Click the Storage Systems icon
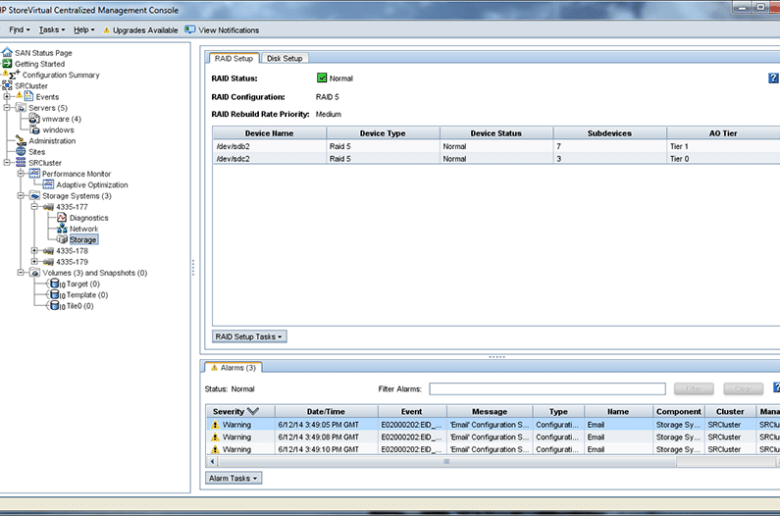 pyautogui.click(x=34, y=196)
